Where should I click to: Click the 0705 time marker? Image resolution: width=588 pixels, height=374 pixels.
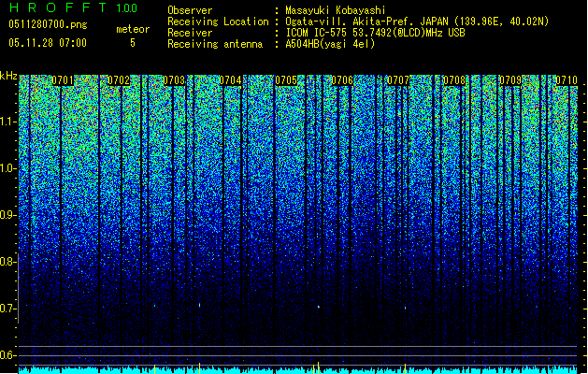click(286, 80)
